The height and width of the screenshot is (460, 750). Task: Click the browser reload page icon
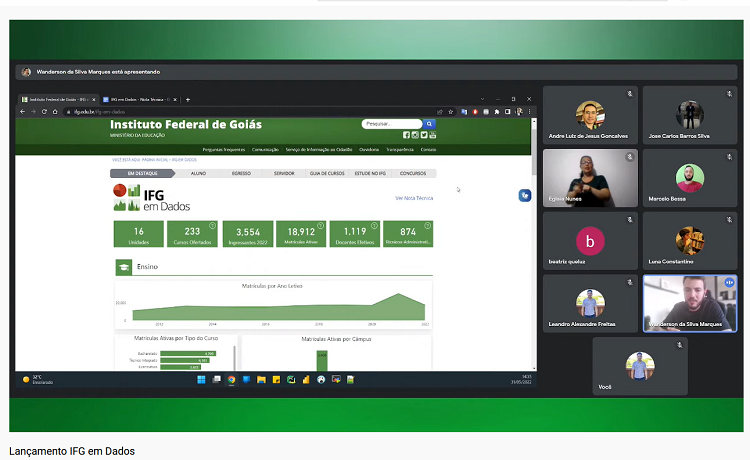[43, 112]
